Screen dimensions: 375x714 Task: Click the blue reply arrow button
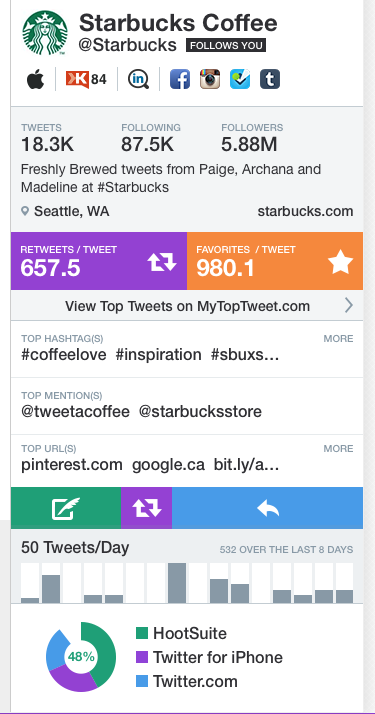point(268,508)
